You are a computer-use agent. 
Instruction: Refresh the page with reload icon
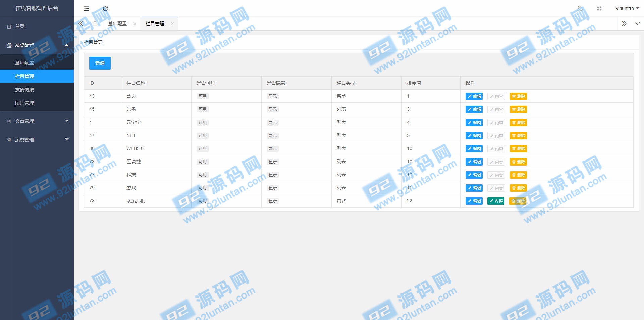click(105, 9)
